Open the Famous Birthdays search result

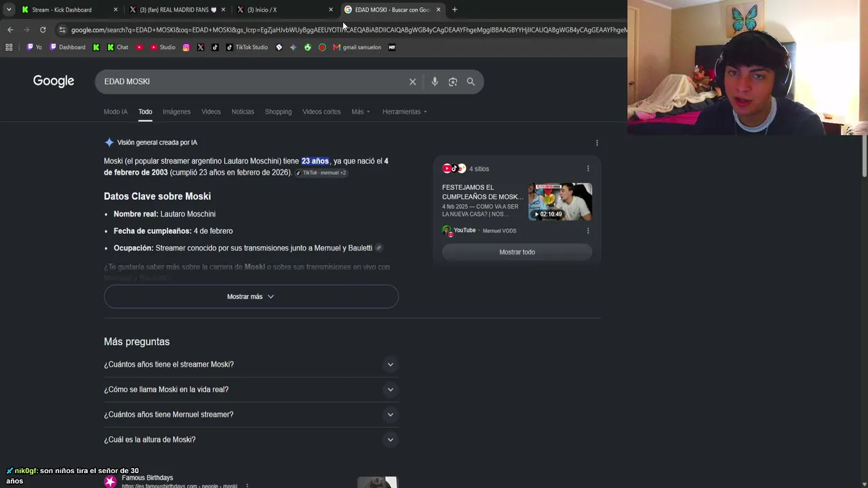pyautogui.click(x=147, y=478)
